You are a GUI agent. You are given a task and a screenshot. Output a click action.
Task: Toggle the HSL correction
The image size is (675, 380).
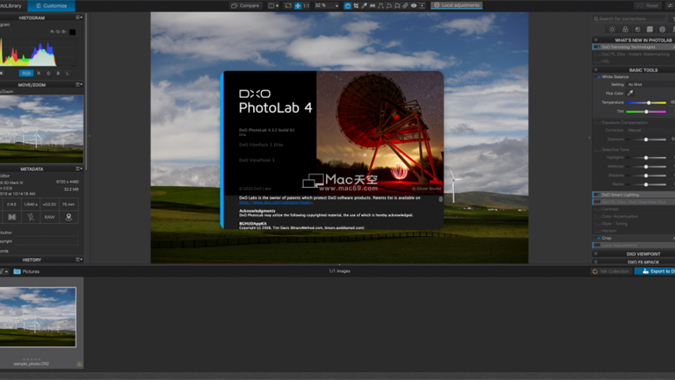click(x=597, y=62)
